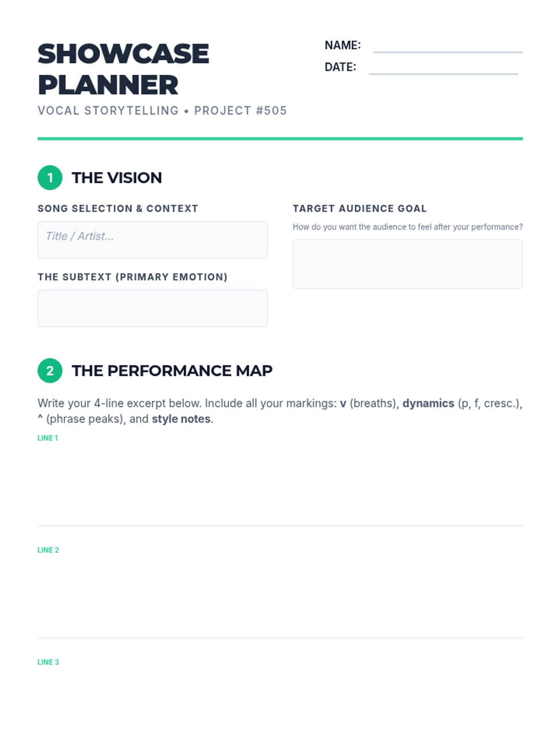Image resolution: width=560 pixels, height=747 pixels.
Task: Click the green number 1 section badge
Action: coord(50,178)
